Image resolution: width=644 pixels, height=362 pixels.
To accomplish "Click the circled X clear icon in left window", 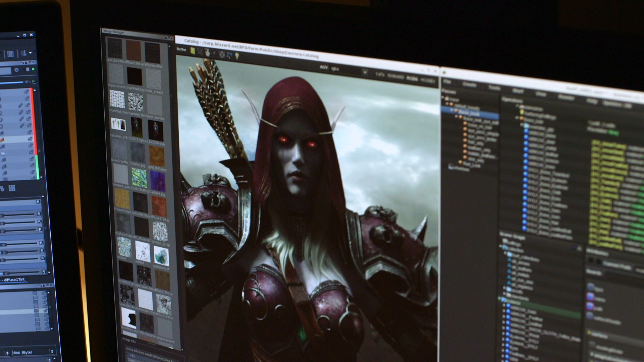I will pos(16,70).
